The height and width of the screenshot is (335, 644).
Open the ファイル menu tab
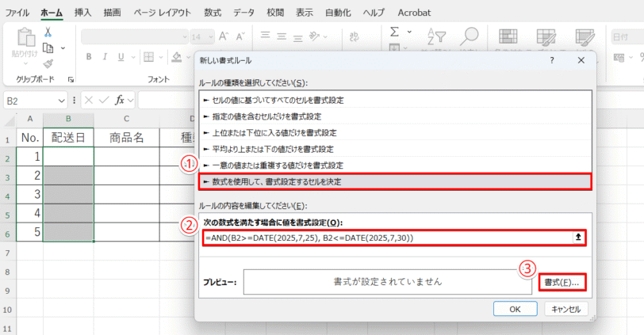(x=17, y=13)
